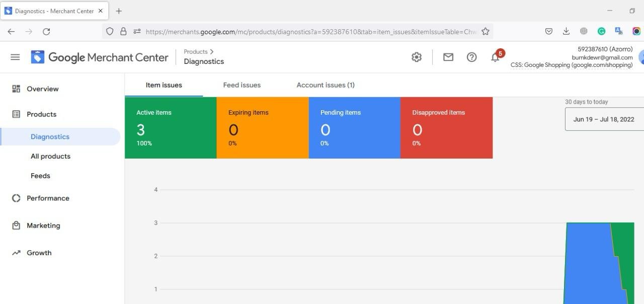Viewport: 644px width, 304px height.
Task: Reload the page with refresh icon
Action: 46,31
